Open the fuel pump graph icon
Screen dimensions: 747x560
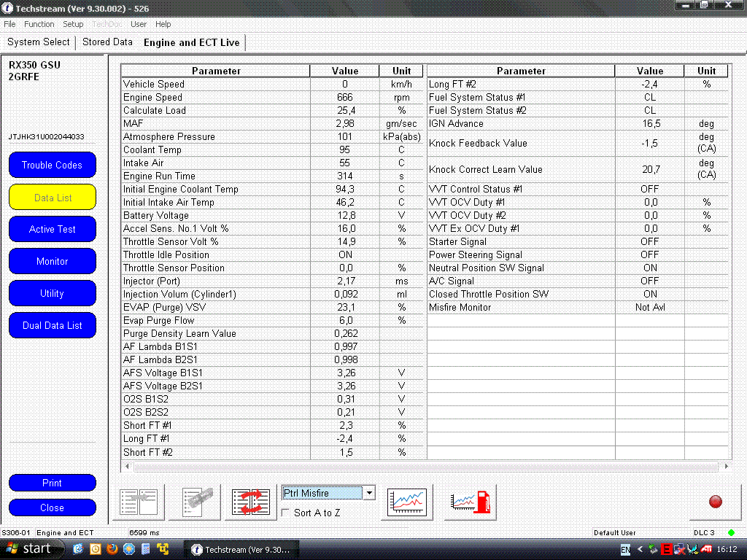coord(471,502)
